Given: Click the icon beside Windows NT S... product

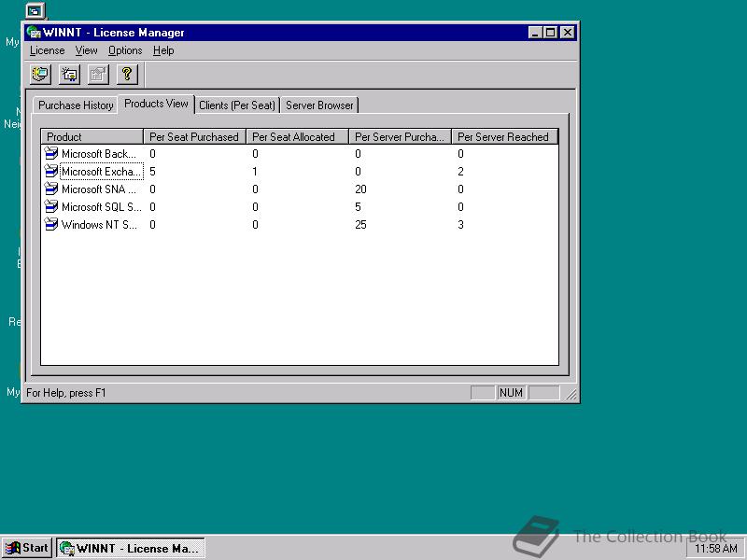Looking at the screenshot, I should (51, 224).
